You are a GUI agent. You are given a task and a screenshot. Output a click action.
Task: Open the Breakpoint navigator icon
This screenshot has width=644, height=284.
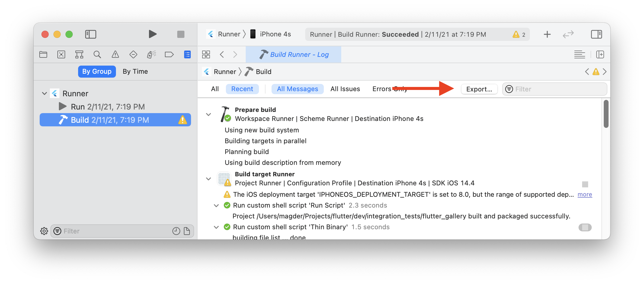coord(169,54)
